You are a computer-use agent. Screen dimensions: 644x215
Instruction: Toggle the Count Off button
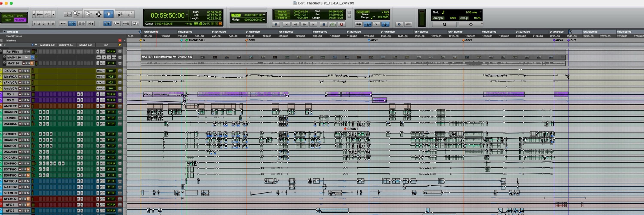pyautogui.click(x=363, y=12)
